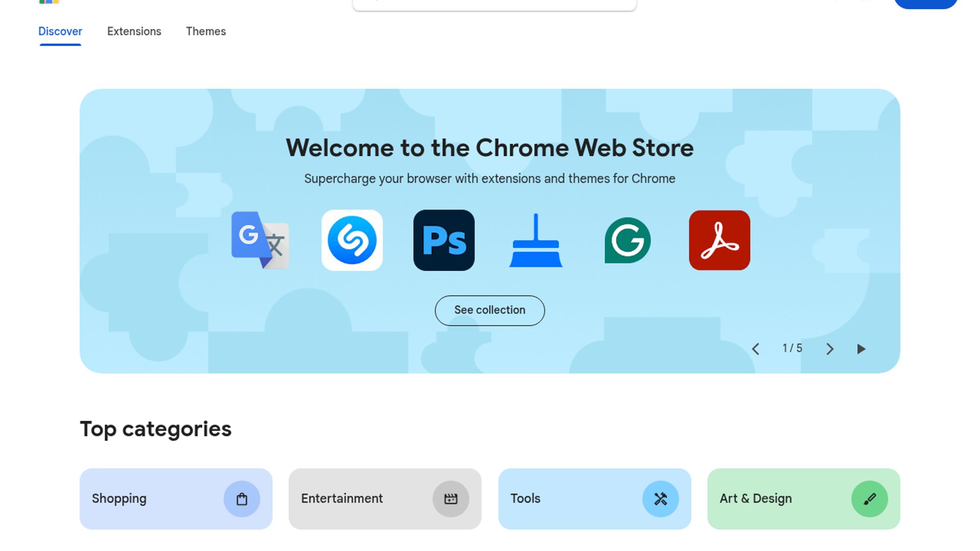Open the Grammarly green G icon
The width and height of the screenshot is (980, 551).
click(x=627, y=240)
